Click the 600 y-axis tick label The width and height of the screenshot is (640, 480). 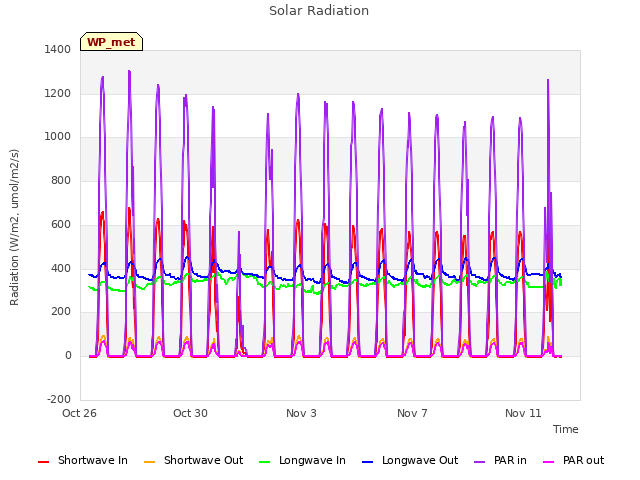pos(61,224)
